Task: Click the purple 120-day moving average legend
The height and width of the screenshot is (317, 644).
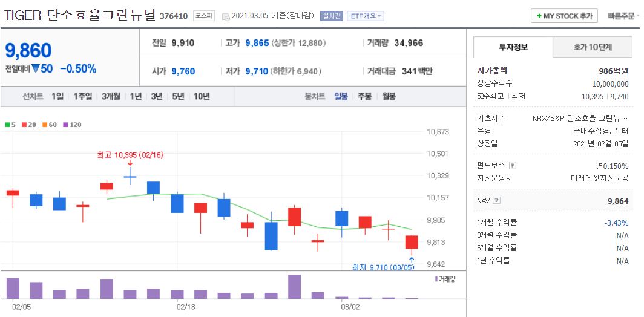Action: (72, 125)
